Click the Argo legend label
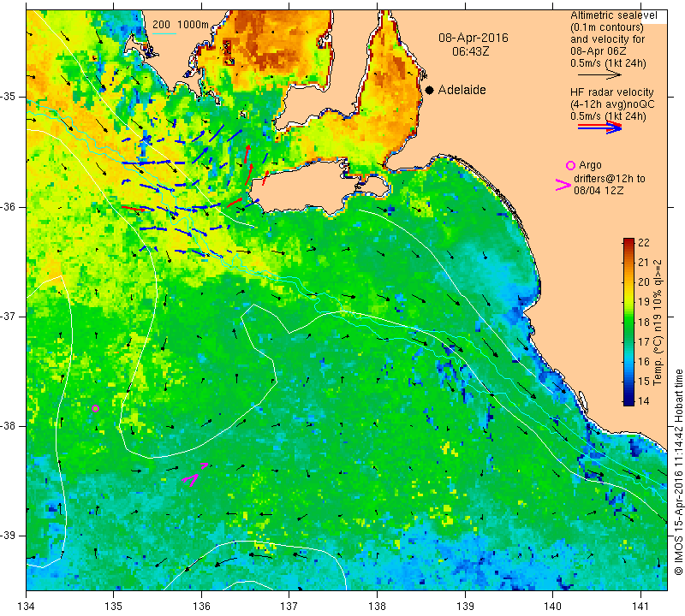The width and height of the screenshot is (685, 616). (590, 165)
